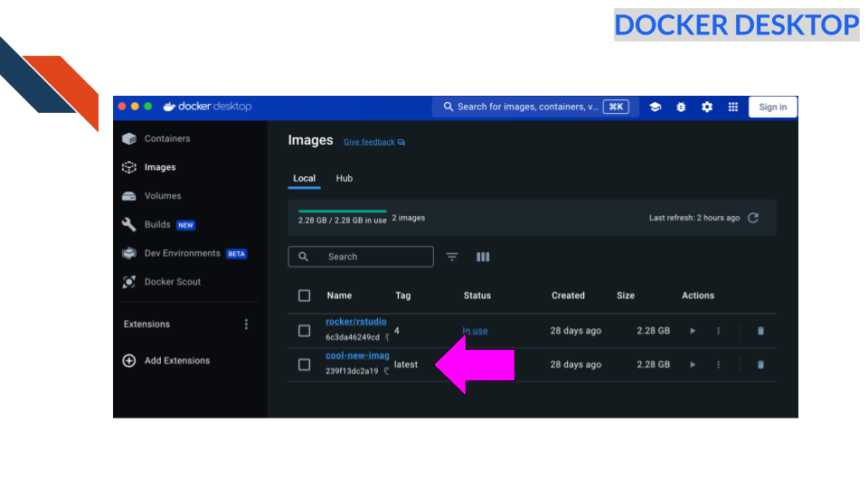Sort by the Tag column header
Viewport: 868px width, 488px height.
(403, 296)
